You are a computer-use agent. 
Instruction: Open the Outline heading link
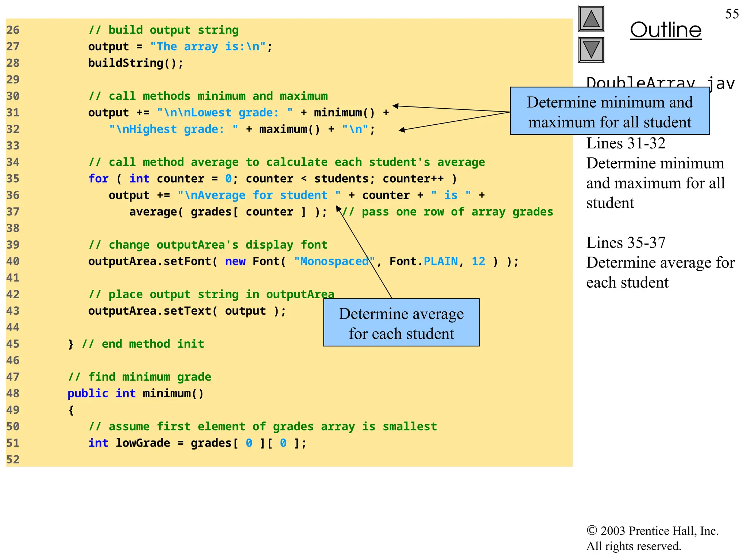[666, 30]
